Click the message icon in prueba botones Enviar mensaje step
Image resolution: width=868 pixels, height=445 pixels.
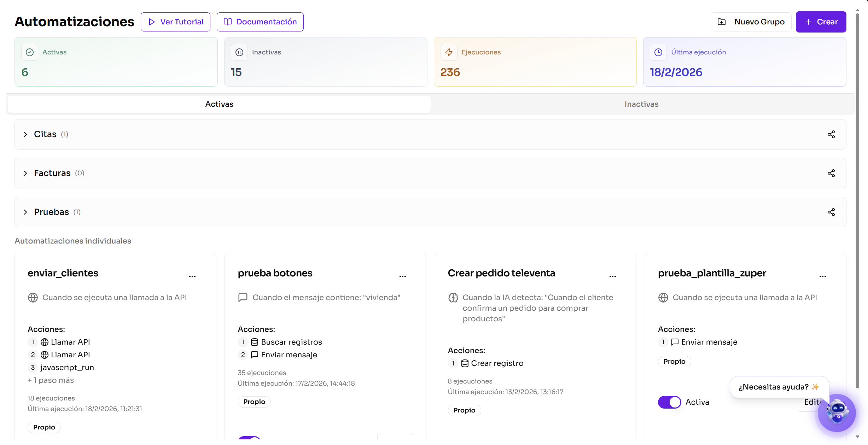255,355
